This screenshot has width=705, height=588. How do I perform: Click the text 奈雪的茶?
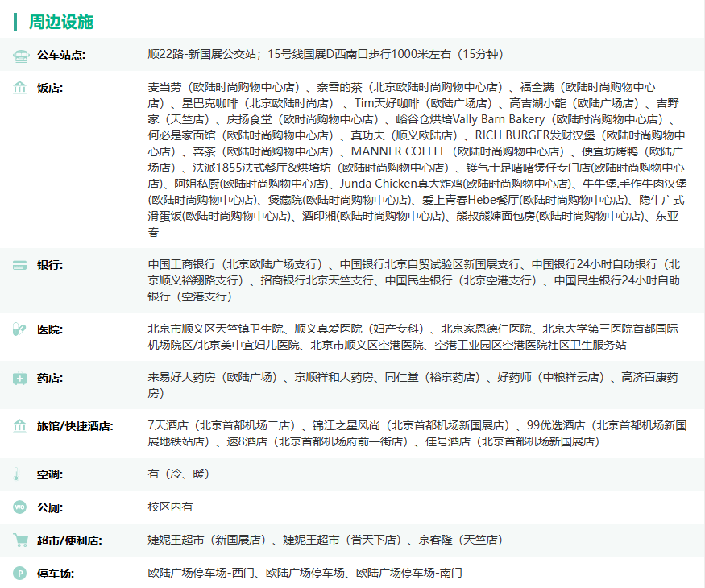pos(339,87)
